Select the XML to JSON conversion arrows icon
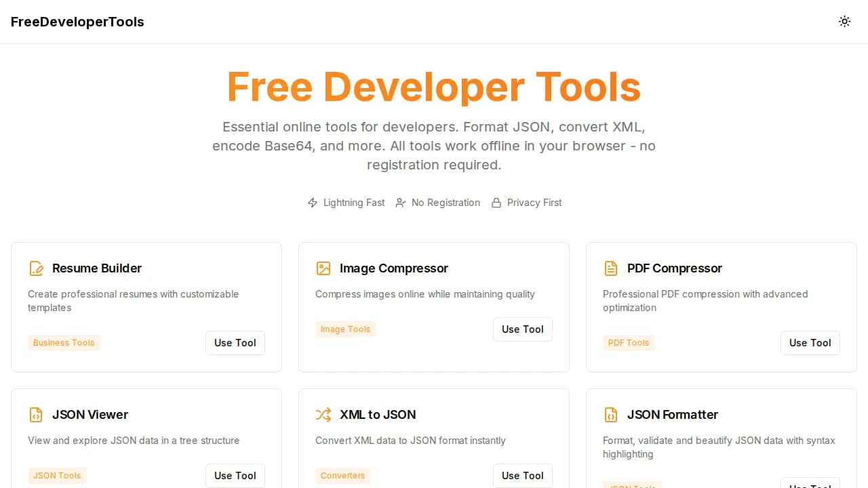The image size is (868, 488). coord(323,415)
